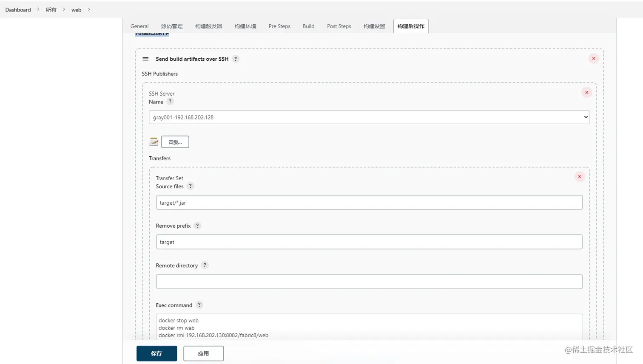The image size is (643, 364).
Task: Select the 构建后操作 tab
Action: [411, 26]
